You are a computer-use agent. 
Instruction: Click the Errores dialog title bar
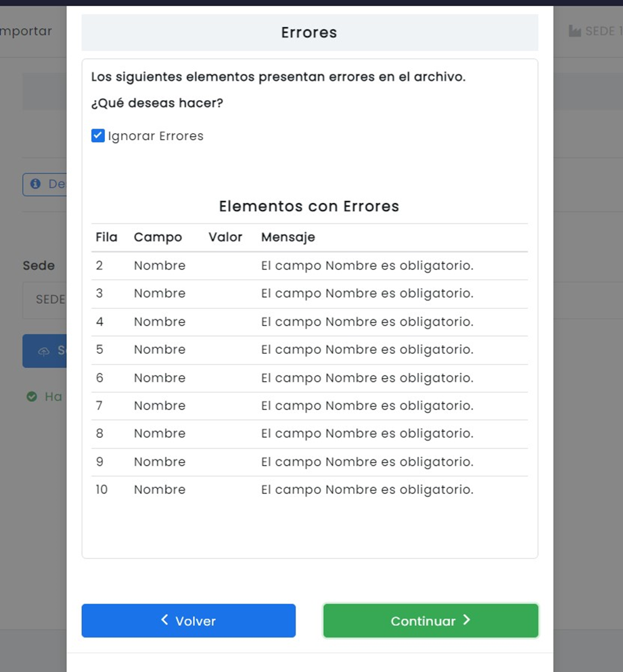pos(310,32)
